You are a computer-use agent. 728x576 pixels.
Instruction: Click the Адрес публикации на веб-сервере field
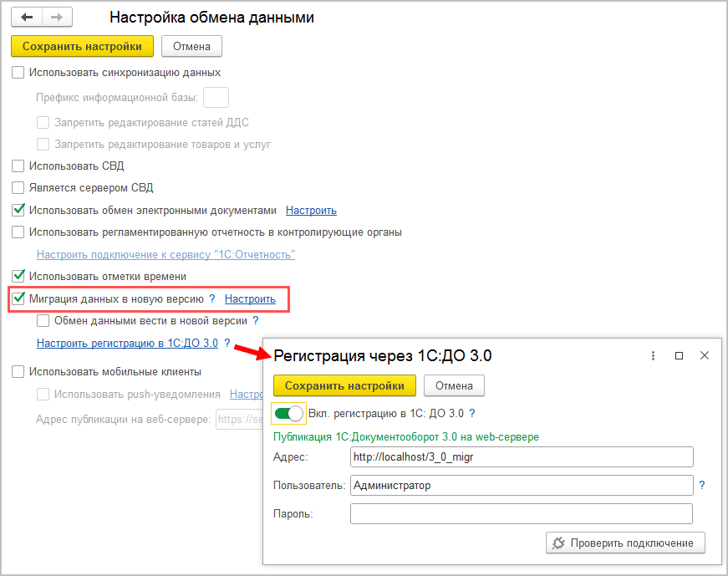(x=240, y=420)
